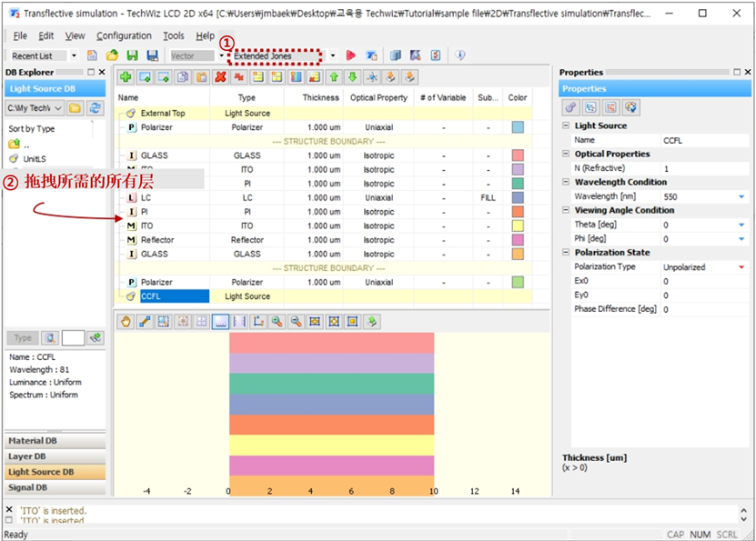The image size is (756, 541).
Task: Activate the zoom area tool
Action: point(164,321)
